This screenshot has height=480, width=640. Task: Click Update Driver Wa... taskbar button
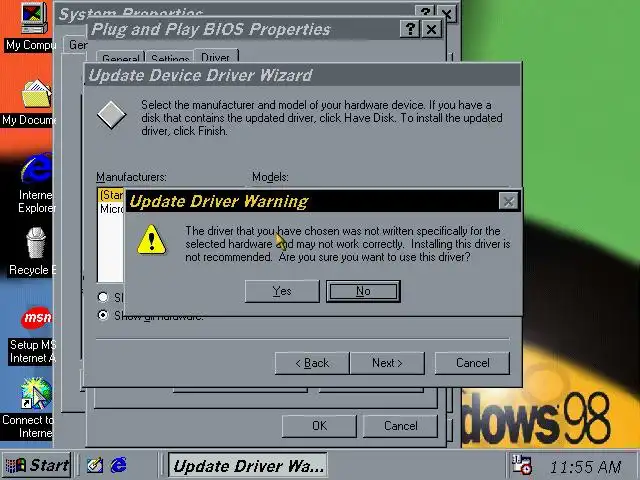[x=248, y=465]
